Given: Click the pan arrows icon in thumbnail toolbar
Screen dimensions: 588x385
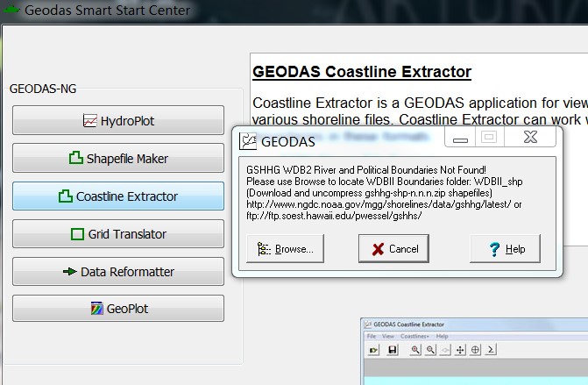Looking at the screenshot, I should pyautogui.click(x=460, y=350).
